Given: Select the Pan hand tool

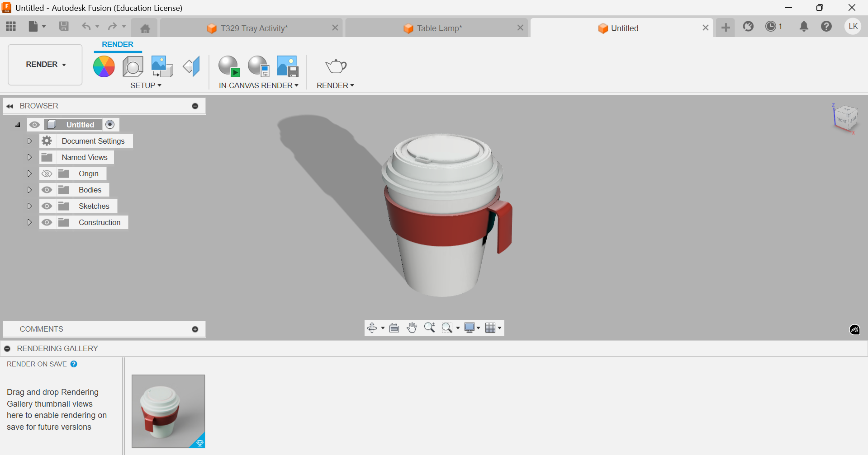Looking at the screenshot, I should click(x=412, y=328).
